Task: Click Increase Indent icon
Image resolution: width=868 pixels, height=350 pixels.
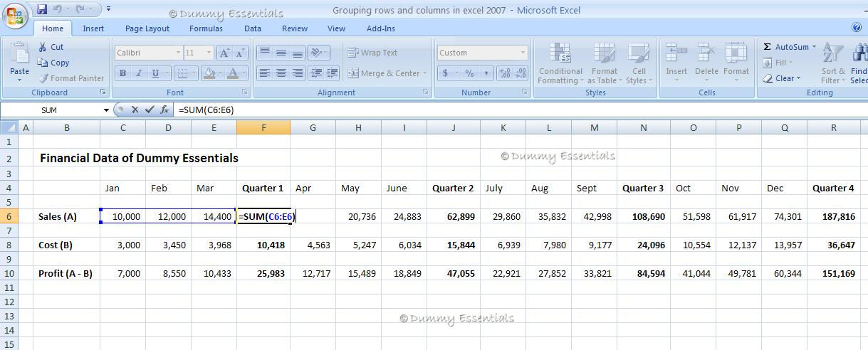Action: tap(333, 73)
